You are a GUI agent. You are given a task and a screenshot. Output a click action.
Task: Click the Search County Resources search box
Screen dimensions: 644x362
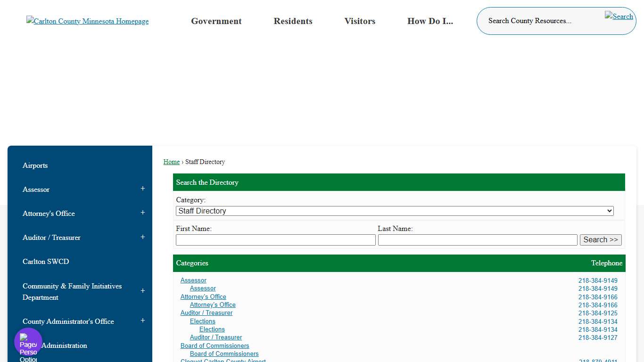[x=530, y=21]
